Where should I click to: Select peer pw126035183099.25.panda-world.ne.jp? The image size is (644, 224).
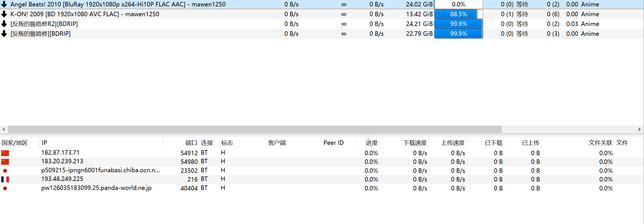[96, 188]
